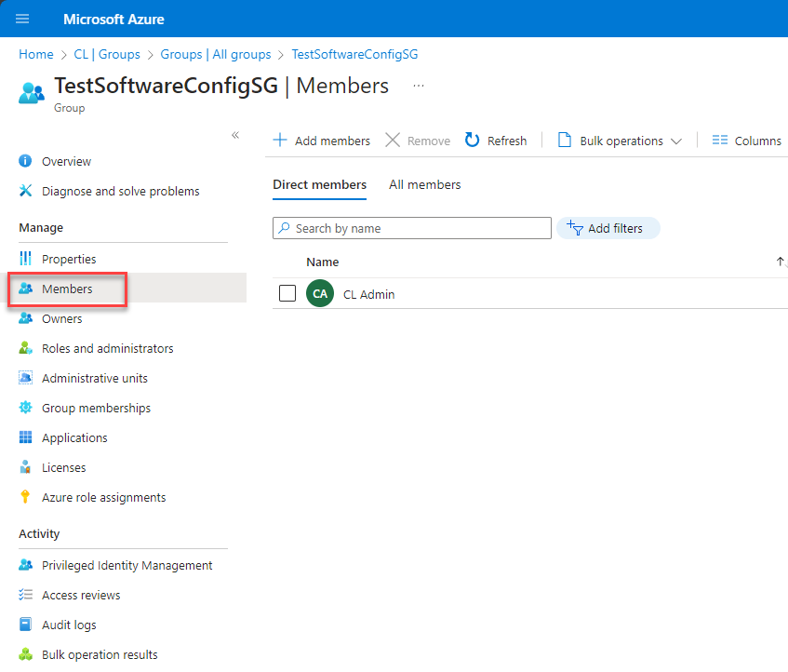Click the Applications grid icon
788x672 pixels.
coord(25,437)
